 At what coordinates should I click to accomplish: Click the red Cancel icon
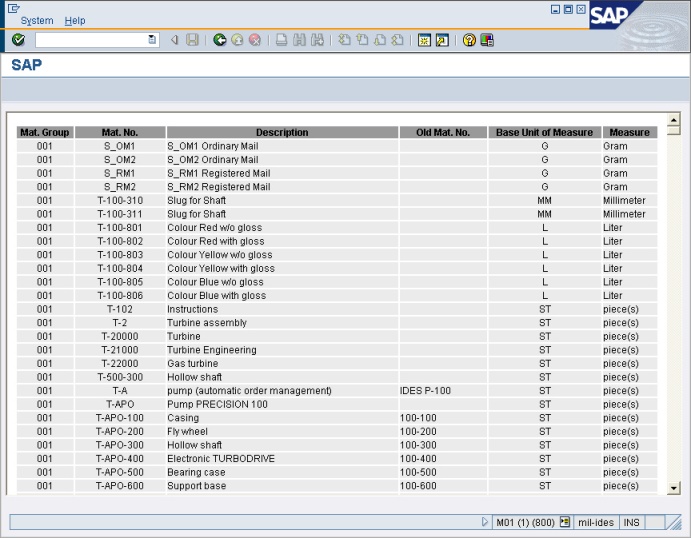pos(254,40)
